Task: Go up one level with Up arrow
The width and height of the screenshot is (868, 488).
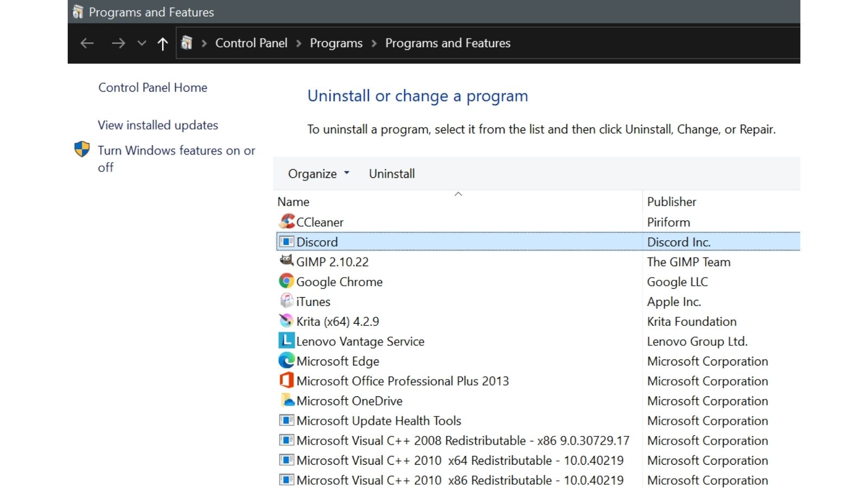Action: tap(162, 43)
